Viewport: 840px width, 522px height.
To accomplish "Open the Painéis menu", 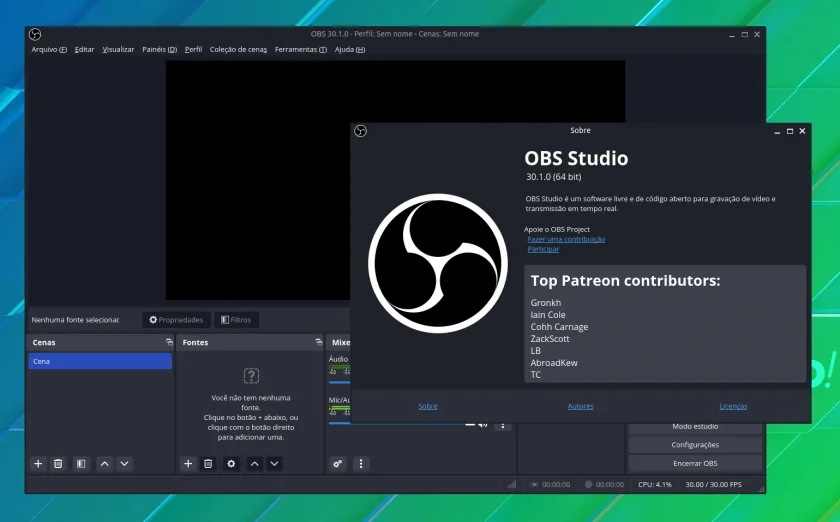I will click(x=160, y=49).
